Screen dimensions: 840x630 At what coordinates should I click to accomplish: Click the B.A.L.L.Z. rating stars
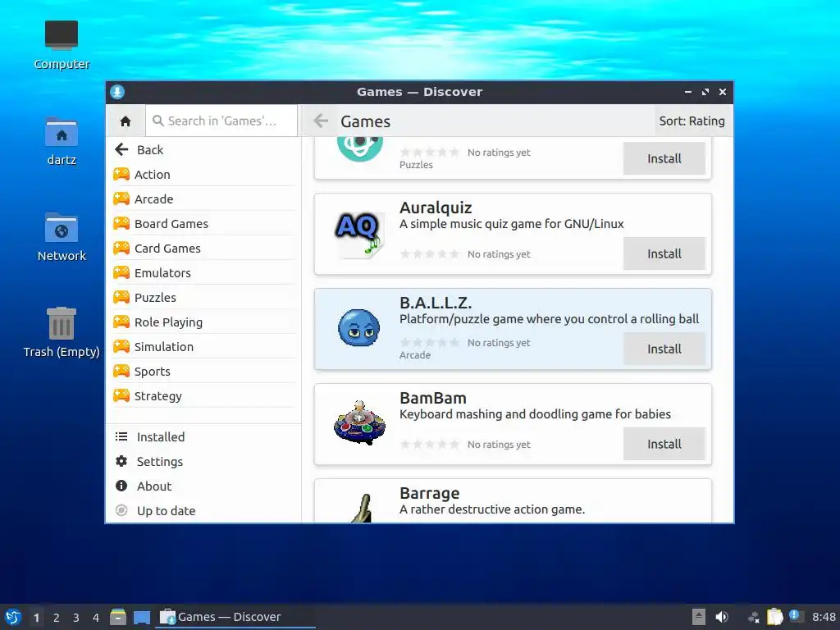(430, 342)
